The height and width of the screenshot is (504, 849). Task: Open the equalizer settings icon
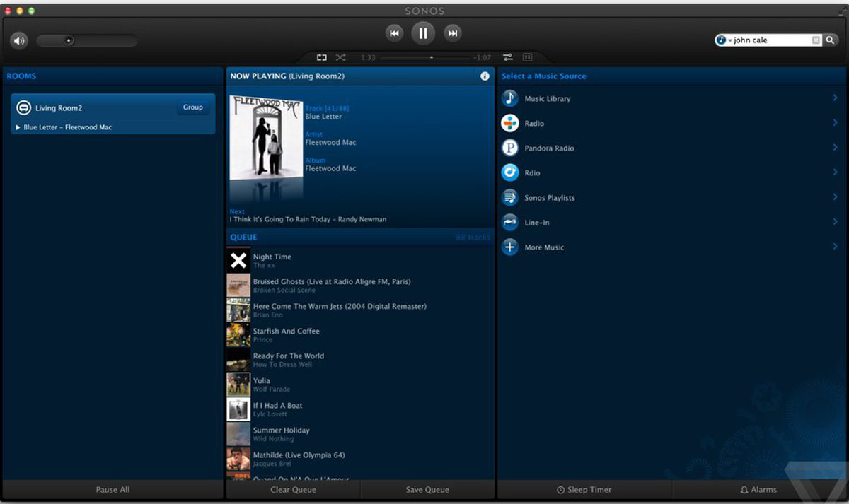pyautogui.click(x=508, y=57)
